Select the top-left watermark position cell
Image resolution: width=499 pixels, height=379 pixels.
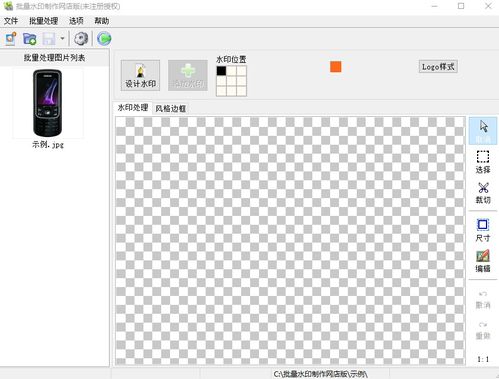pos(221,71)
